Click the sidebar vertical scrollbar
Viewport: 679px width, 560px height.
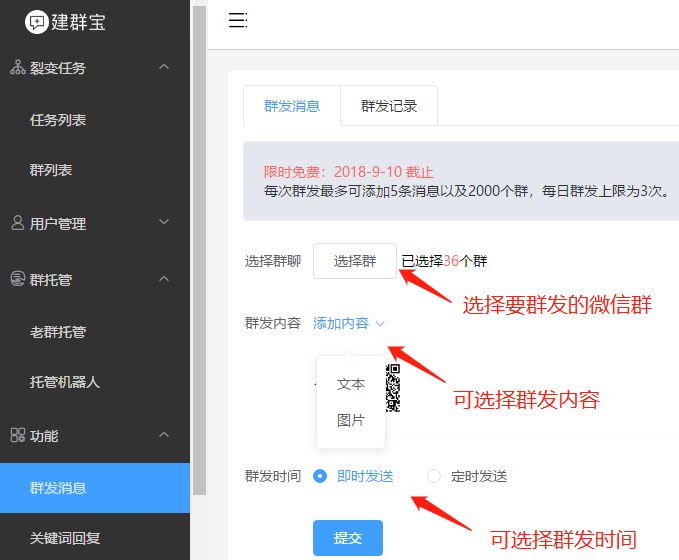click(199, 250)
